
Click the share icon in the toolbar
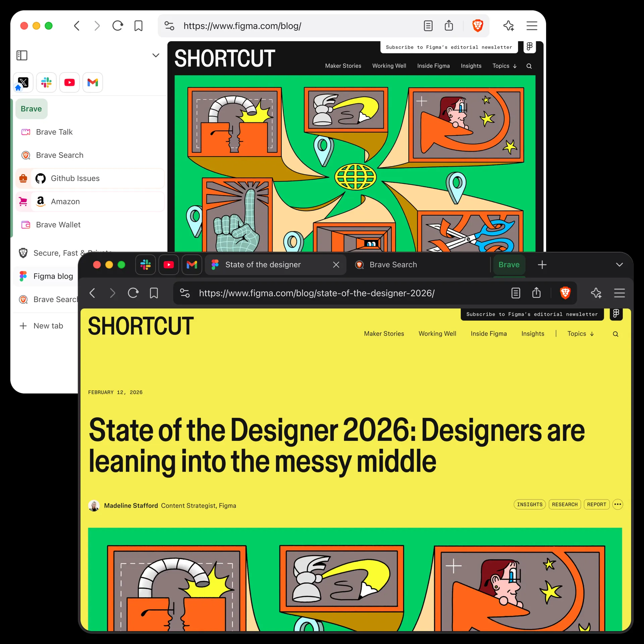tap(536, 293)
